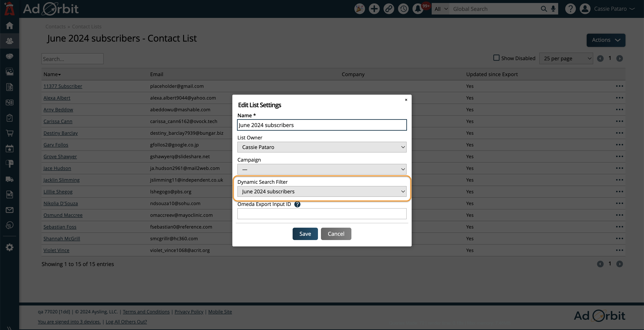Go to Contacts breadcrumb
Screen dimensions: 644x330
pos(56,26)
